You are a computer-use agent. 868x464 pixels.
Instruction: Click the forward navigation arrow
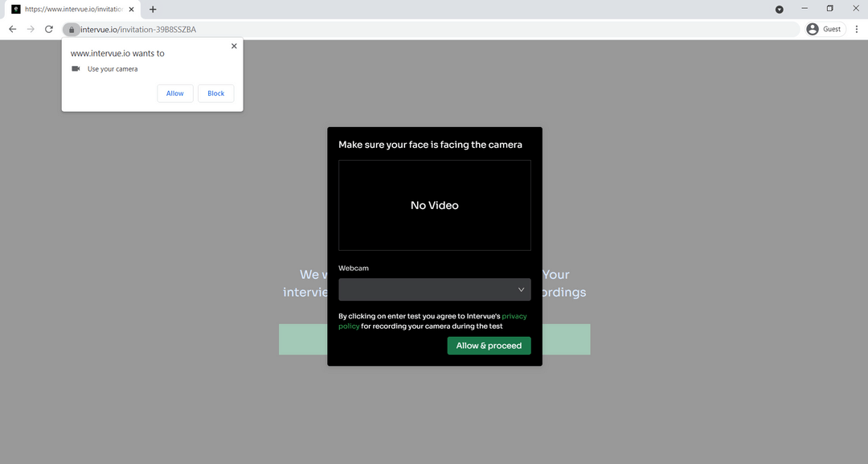31,28
